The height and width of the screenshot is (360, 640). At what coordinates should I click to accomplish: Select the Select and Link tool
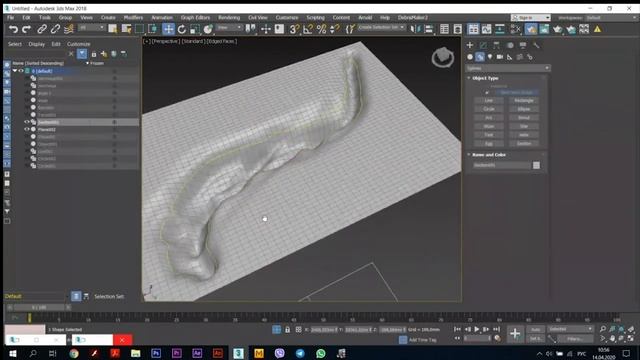tap(42, 29)
